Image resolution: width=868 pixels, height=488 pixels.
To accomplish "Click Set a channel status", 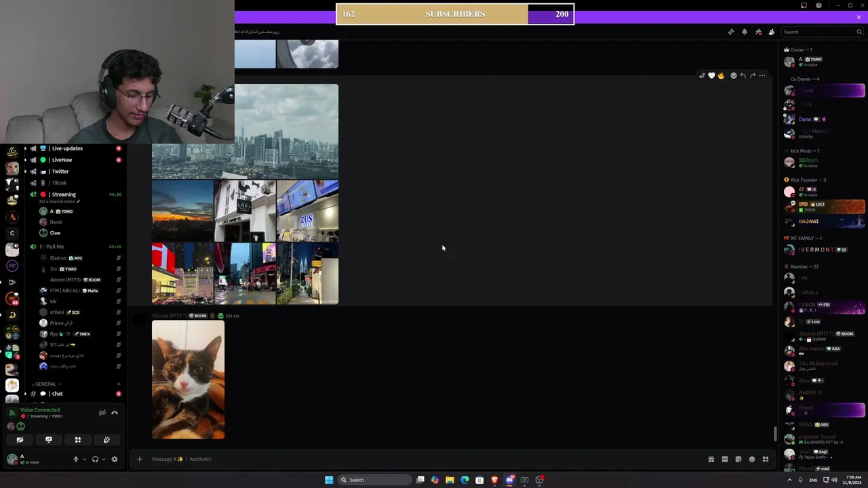I will click(x=60, y=202).
